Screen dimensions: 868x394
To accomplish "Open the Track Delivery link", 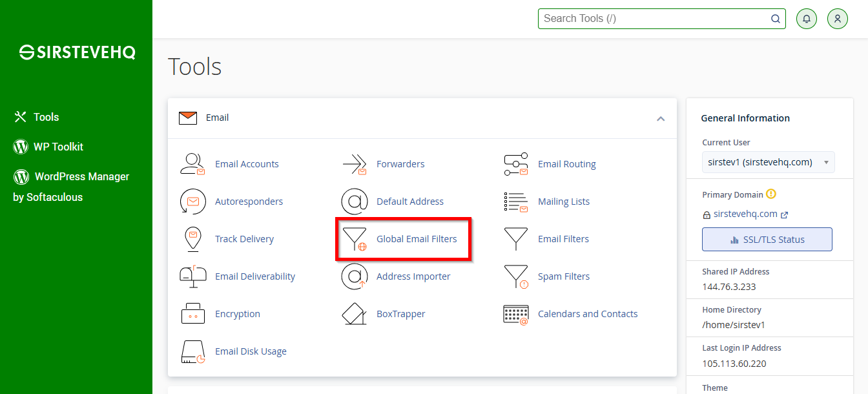I will (244, 239).
